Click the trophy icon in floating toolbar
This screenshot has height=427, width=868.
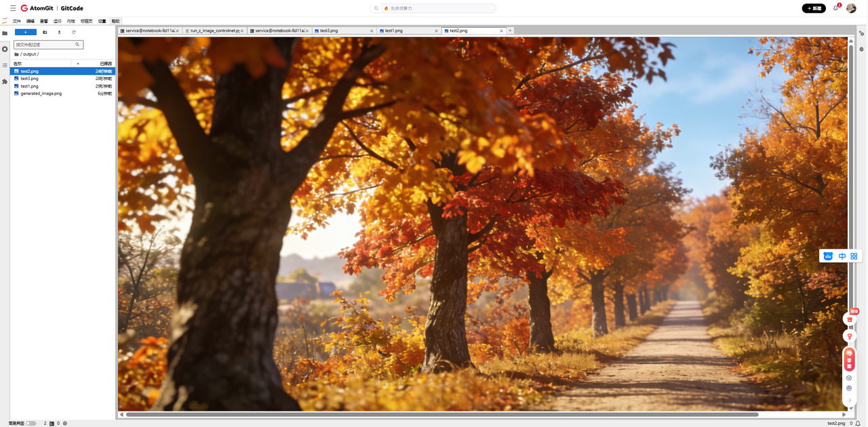coord(849,336)
